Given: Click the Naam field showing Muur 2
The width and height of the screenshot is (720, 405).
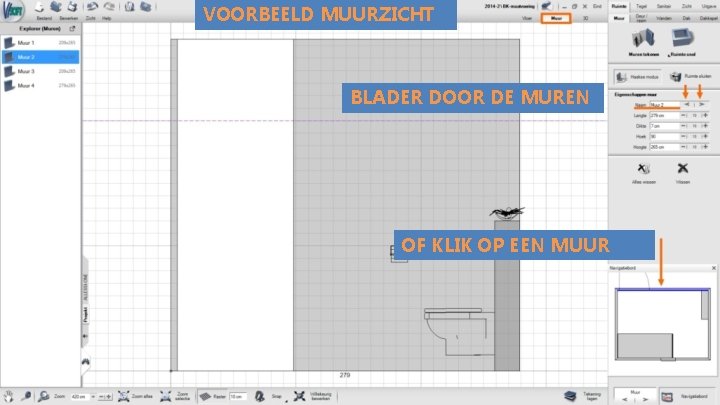Looking at the screenshot, I should pyautogui.click(x=664, y=105).
